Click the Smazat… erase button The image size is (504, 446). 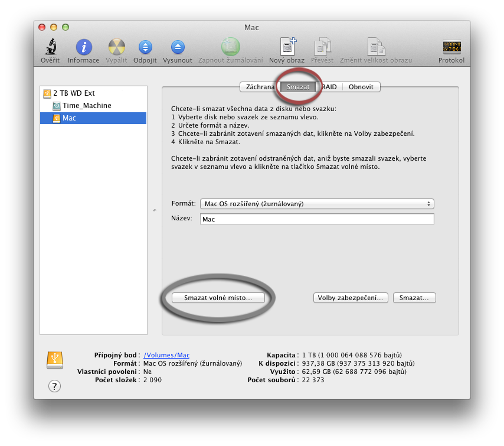coord(414,298)
